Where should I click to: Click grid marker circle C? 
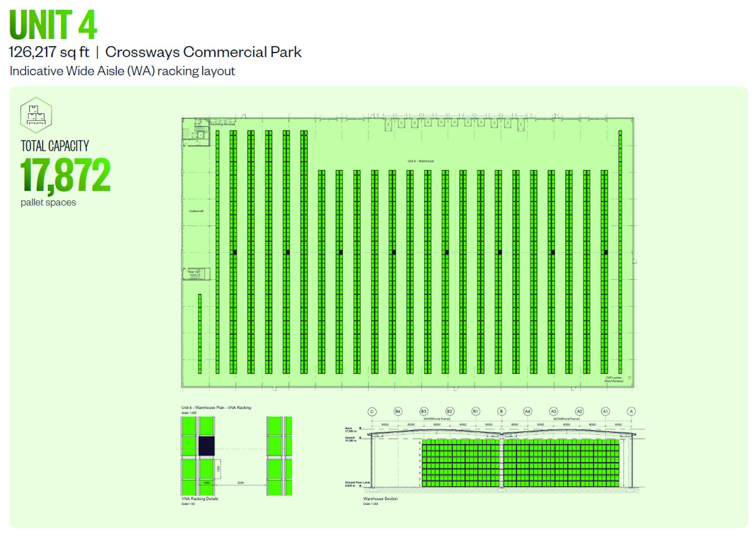(372, 412)
